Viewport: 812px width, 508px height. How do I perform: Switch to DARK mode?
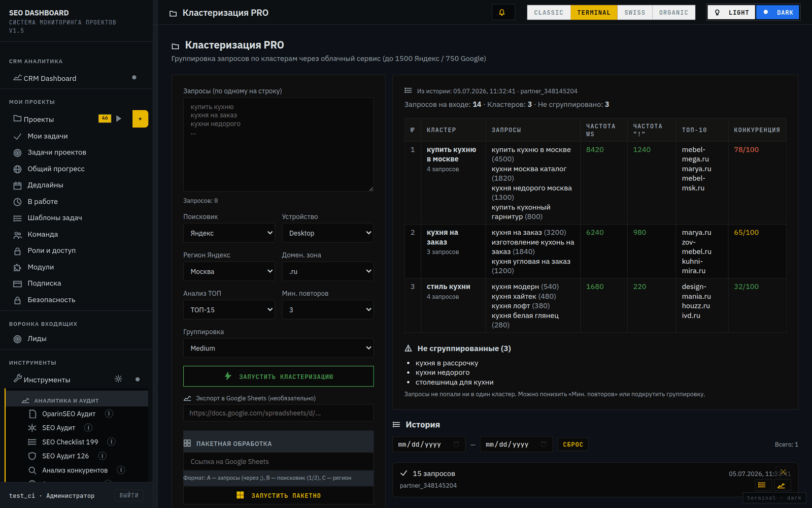(x=777, y=13)
